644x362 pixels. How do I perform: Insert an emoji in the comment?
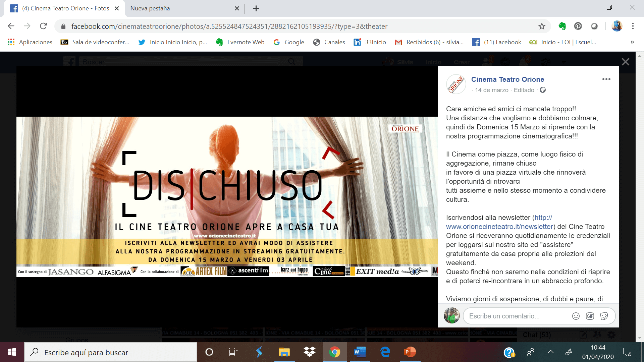click(x=576, y=316)
